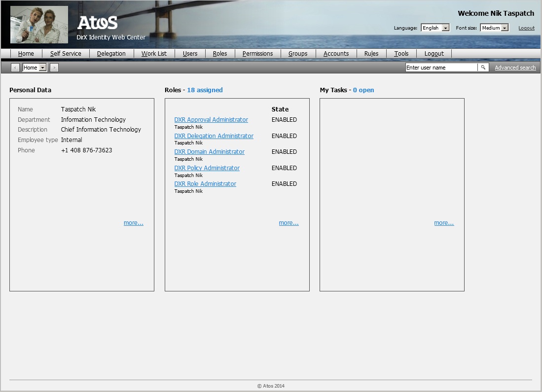Viewport: 542px width, 392px height.
Task: Click the Logout link in header
Action: [526, 28]
